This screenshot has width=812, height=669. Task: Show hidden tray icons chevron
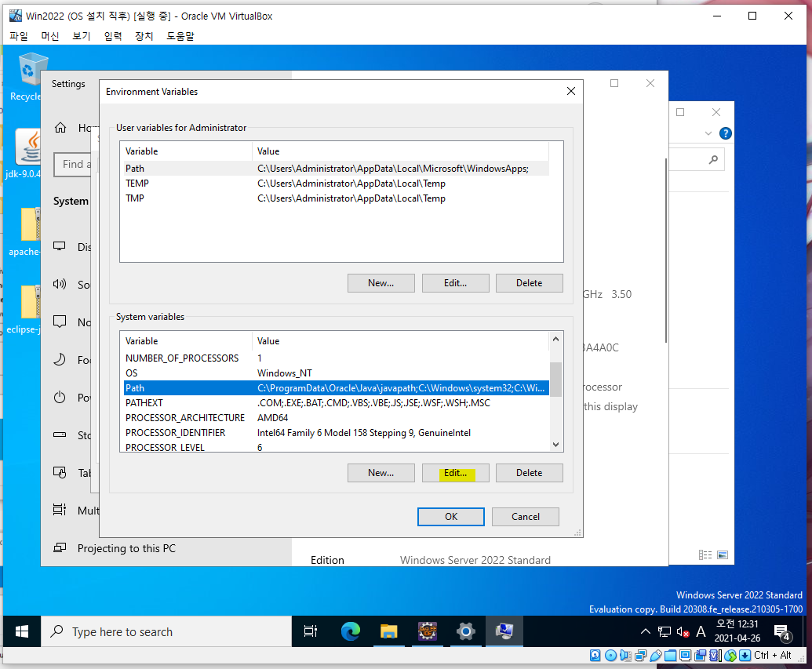click(x=645, y=631)
